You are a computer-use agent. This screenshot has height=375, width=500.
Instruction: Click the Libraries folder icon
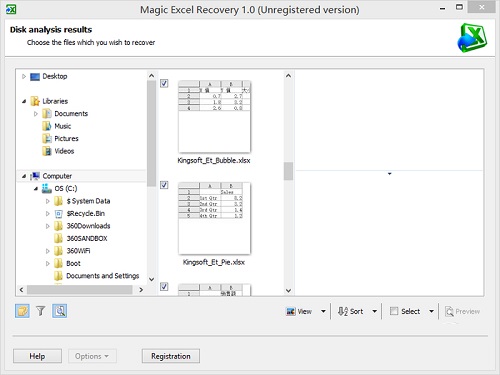click(x=35, y=101)
